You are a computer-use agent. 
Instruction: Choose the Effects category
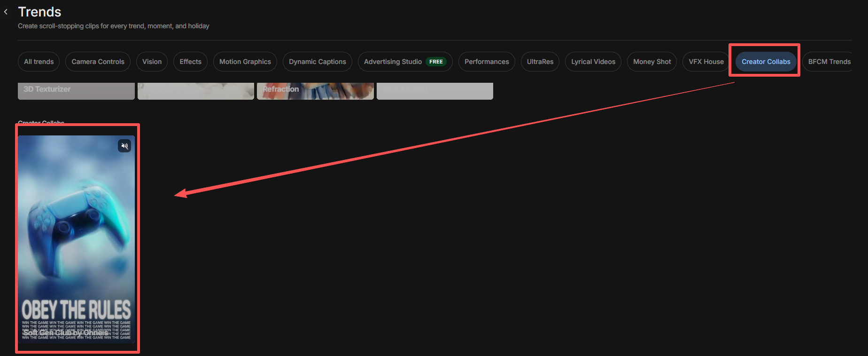(x=190, y=62)
